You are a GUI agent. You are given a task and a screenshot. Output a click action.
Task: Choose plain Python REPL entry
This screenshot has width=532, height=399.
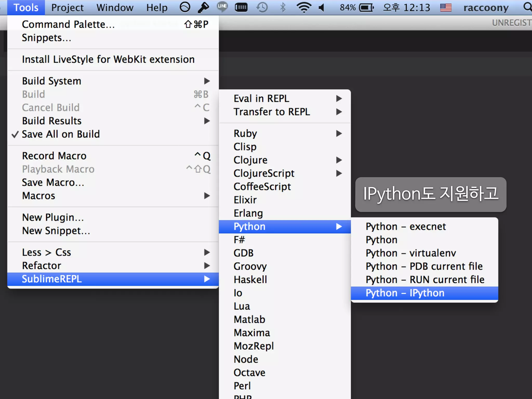424,240
